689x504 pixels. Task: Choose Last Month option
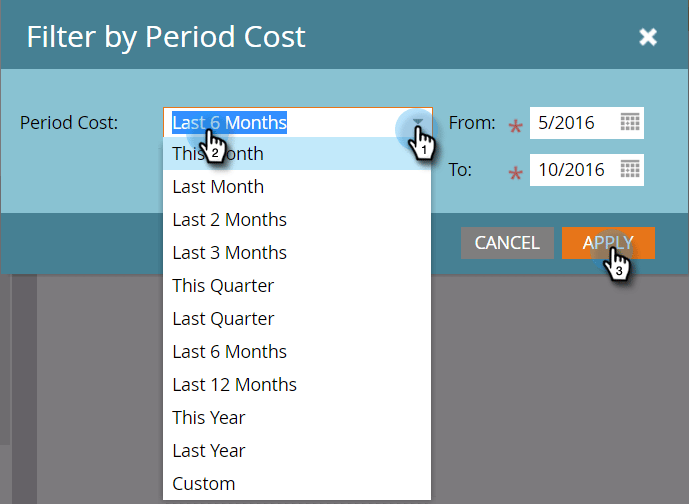point(297,187)
